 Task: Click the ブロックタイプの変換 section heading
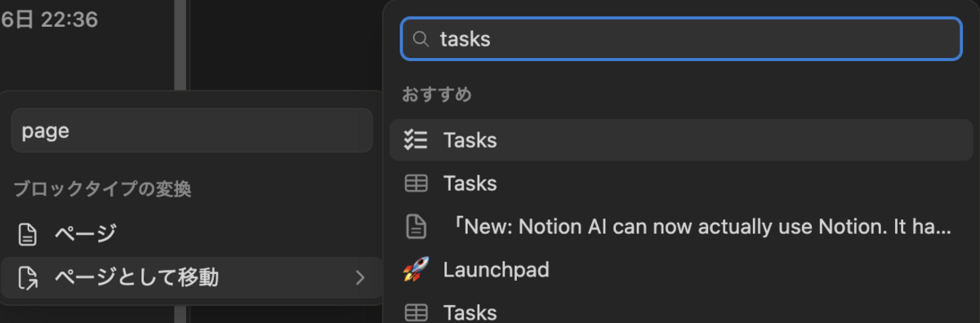(103, 189)
